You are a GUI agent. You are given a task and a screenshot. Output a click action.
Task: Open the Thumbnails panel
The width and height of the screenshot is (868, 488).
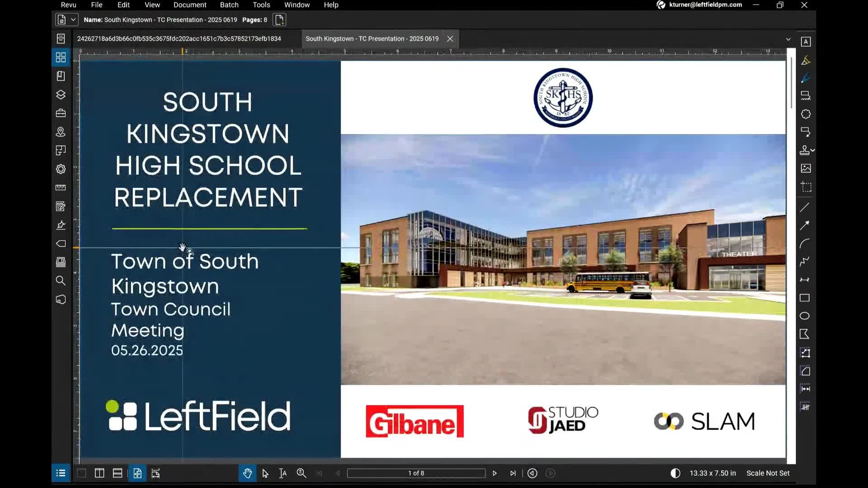(x=61, y=57)
